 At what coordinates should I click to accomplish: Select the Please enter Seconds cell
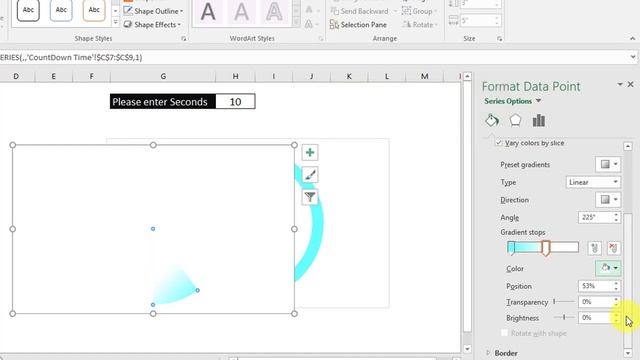[163, 102]
